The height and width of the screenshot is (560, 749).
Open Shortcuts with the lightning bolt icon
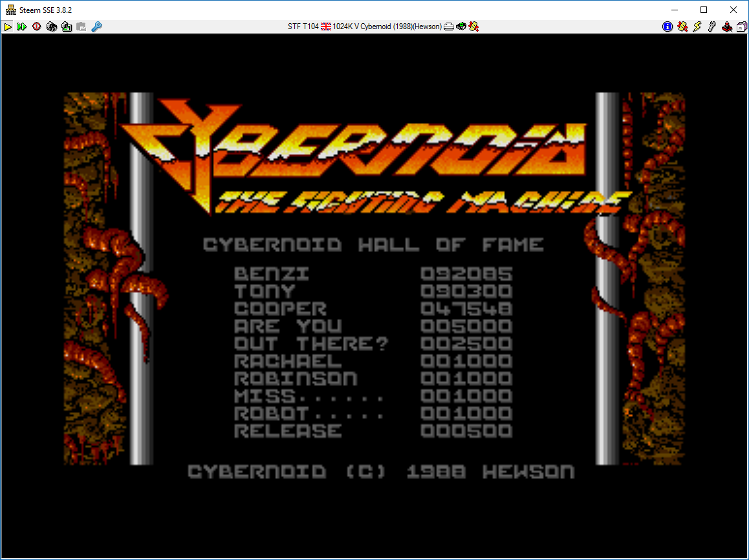pyautogui.click(x=697, y=27)
